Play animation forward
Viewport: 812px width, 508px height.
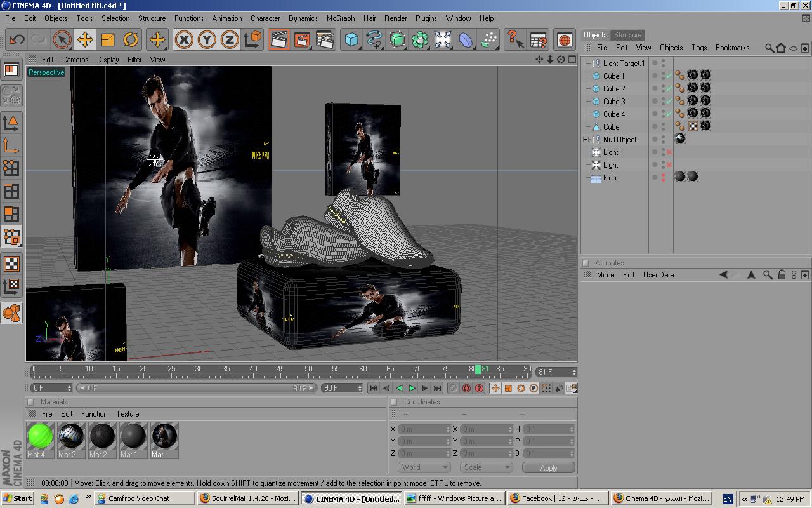click(412, 388)
